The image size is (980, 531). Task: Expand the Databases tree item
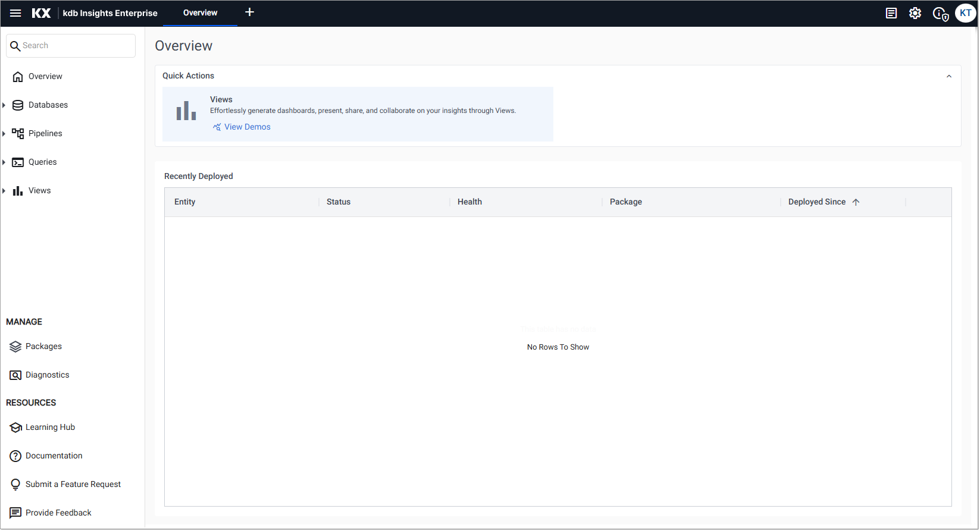point(4,105)
